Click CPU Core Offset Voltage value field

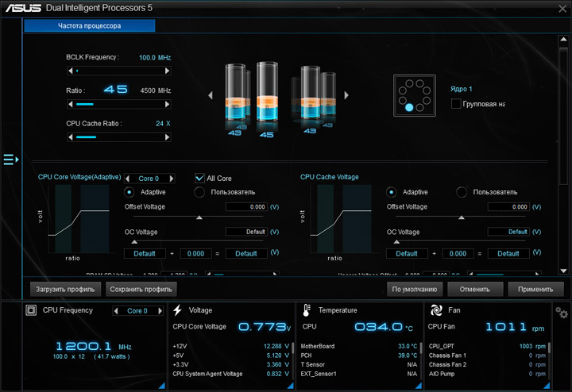246,207
